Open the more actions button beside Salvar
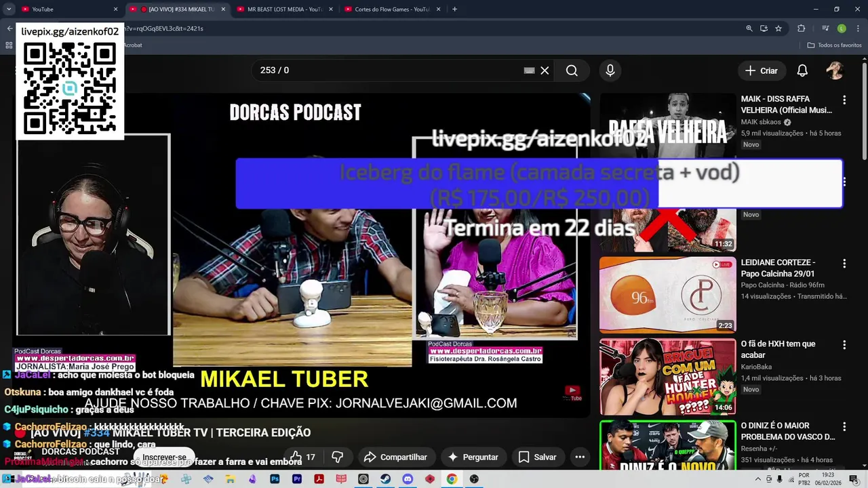868x488 pixels. (x=580, y=457)
